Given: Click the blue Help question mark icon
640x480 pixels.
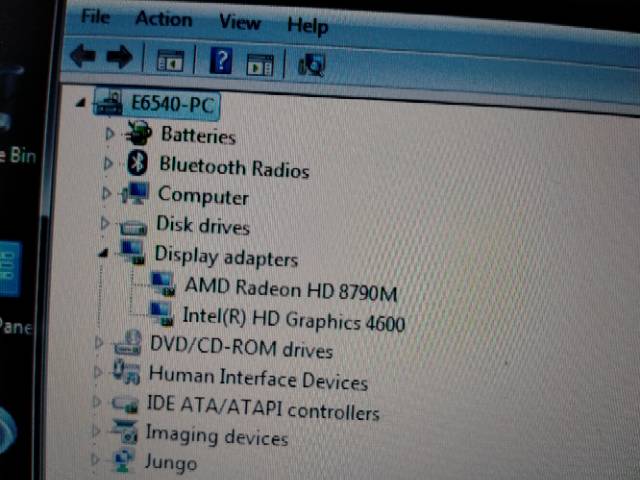Looking at the screenshot, I should pos(221,60).
